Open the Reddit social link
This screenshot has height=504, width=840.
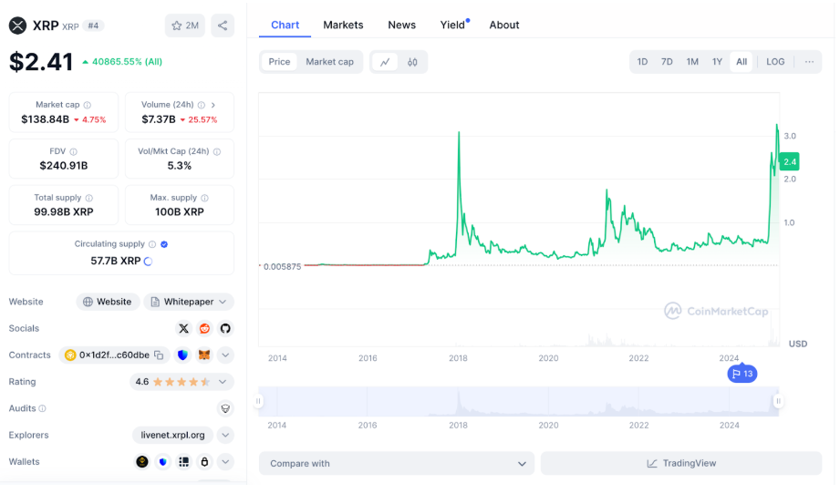click(204, 328)
